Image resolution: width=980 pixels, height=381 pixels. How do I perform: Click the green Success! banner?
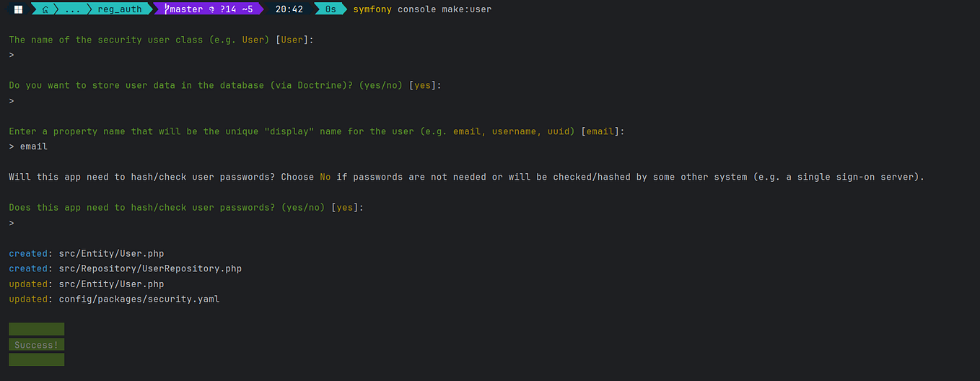(x=36, y=344)
